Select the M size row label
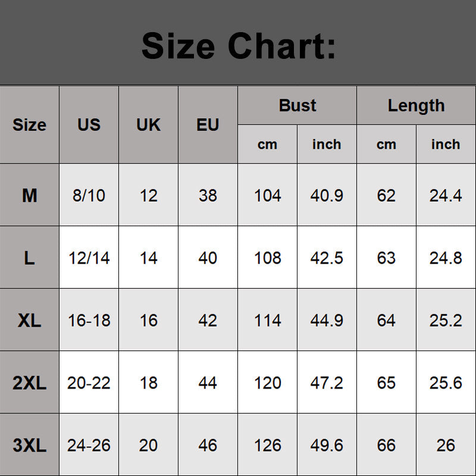The width and height of the screenshot is (476, 476). point(29,195)
